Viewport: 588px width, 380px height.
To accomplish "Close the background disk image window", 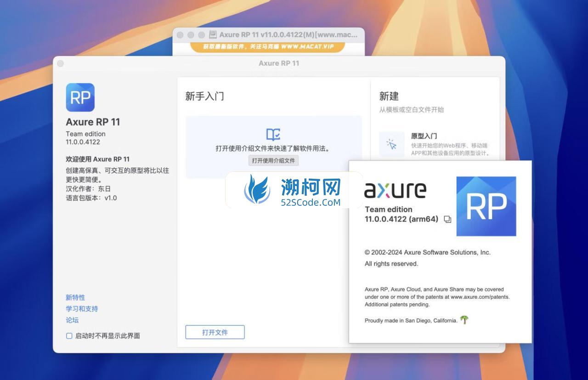I will (180, 35).
